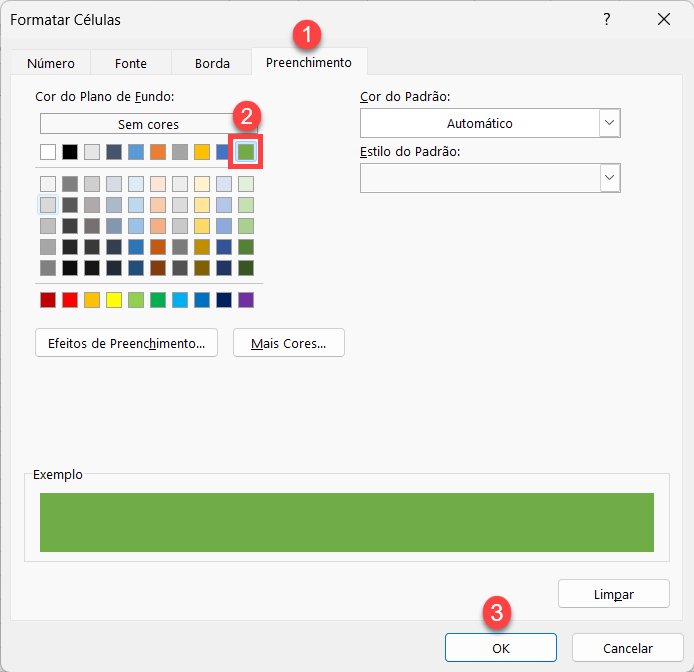
Task: Click the 'Formatar Células' title text
Action: [66, 19]
